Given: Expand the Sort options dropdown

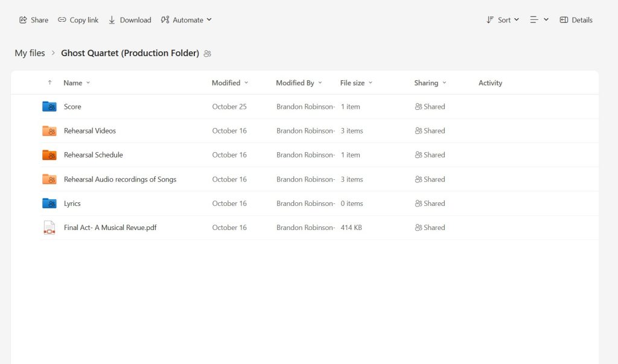Looking at the screenshot, I should (x=503, y=20).
